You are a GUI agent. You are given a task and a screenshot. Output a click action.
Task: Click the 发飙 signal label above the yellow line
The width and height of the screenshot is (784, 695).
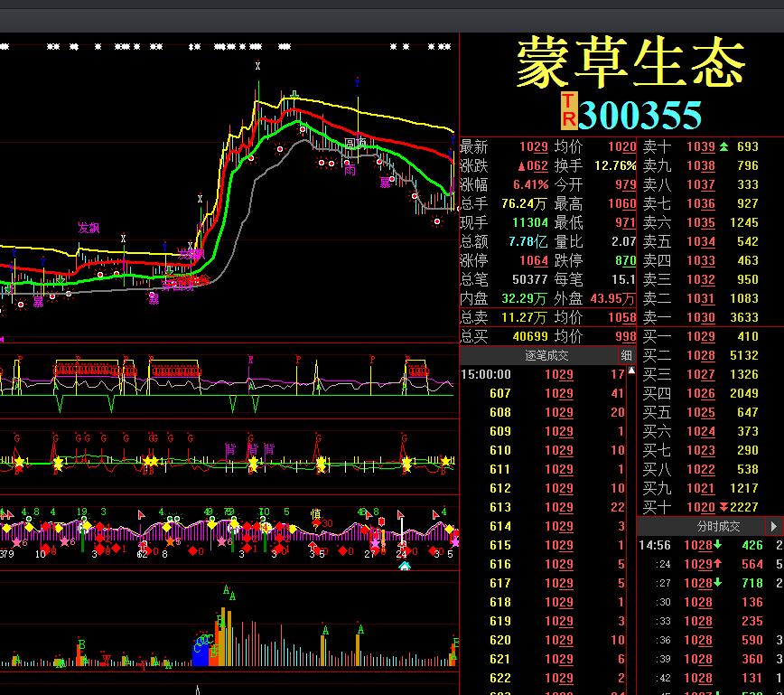(89, 228)
